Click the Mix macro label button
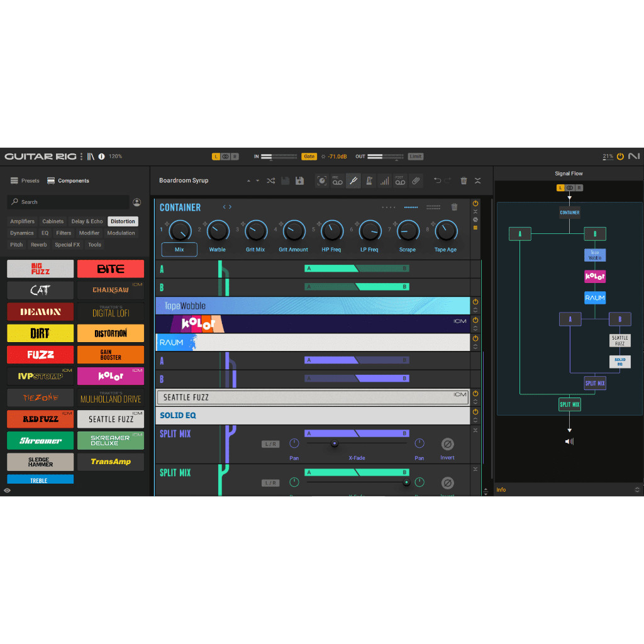 (179, 249)
